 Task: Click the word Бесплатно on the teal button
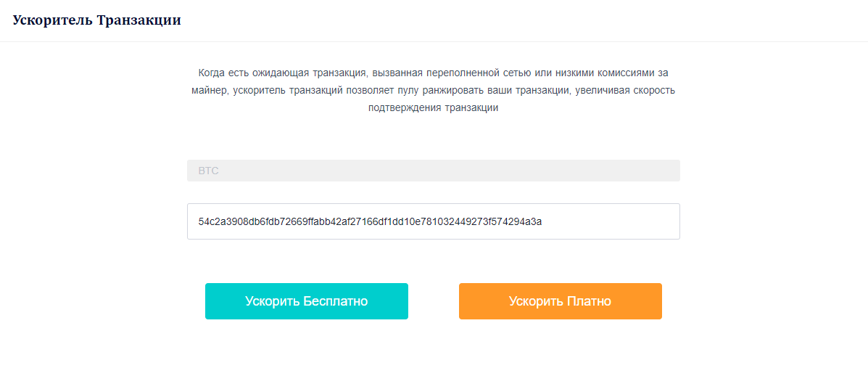336,301
